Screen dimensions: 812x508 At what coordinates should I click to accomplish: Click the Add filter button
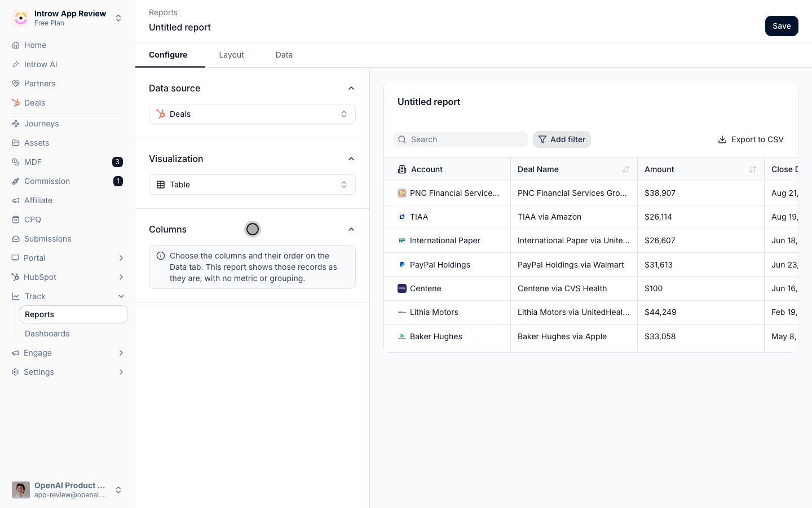point(562,139)
